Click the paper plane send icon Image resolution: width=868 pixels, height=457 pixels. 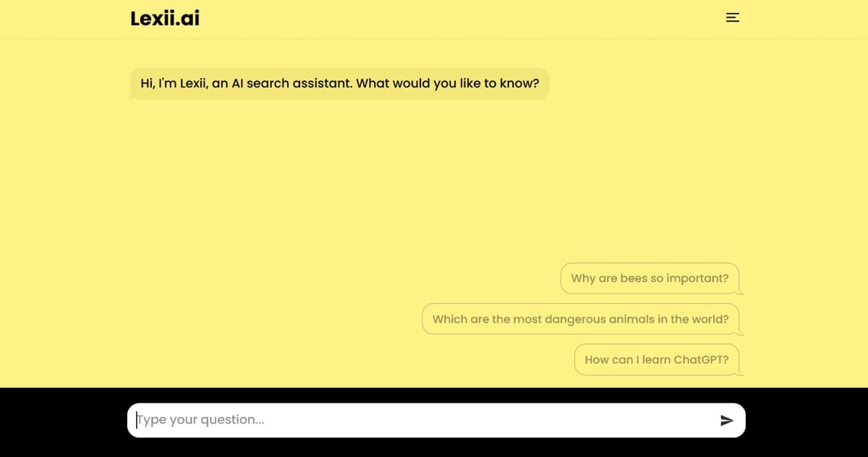(x=727, y=420)
